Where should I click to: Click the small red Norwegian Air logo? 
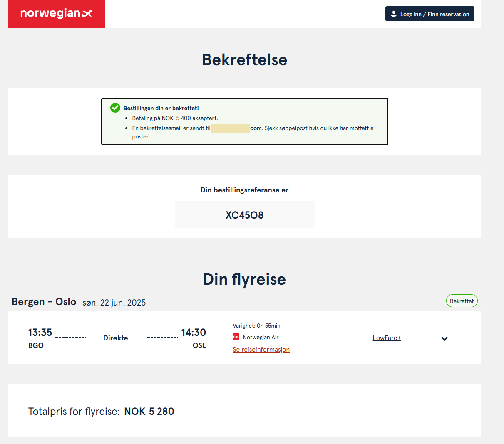click(x=236, y=337)
